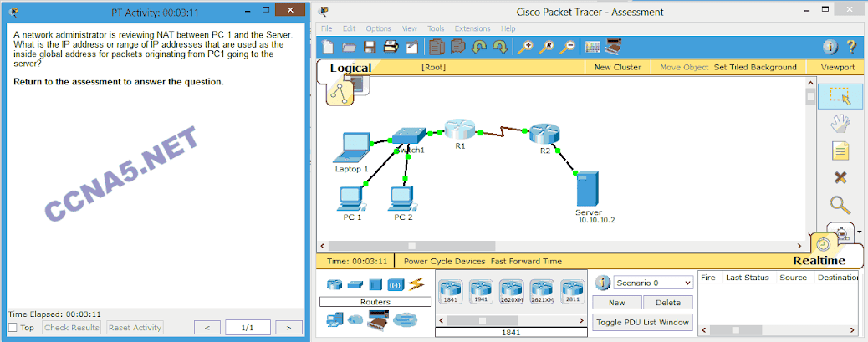Choose the Move Layout hand tool
Viewport: 868px width, 342px height.
click(x=840, y=124)
